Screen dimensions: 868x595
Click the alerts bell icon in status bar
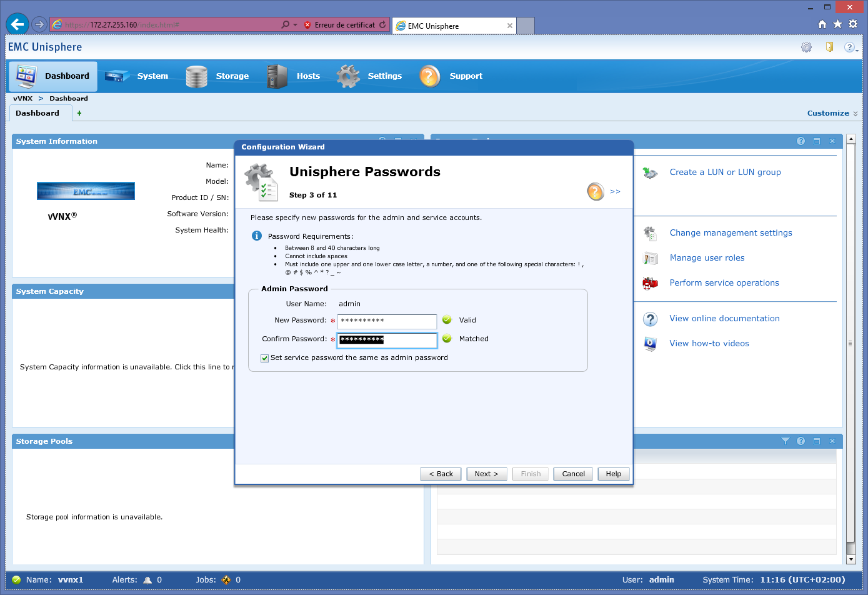(x=147, y=580)
